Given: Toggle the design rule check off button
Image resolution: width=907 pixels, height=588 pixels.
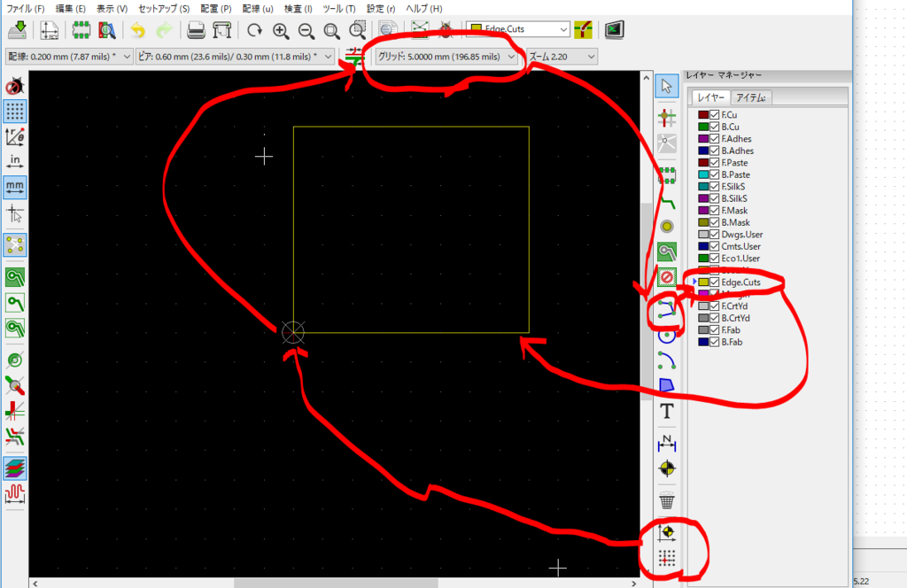Looking at the screenshot, I should tap(14, 86).
